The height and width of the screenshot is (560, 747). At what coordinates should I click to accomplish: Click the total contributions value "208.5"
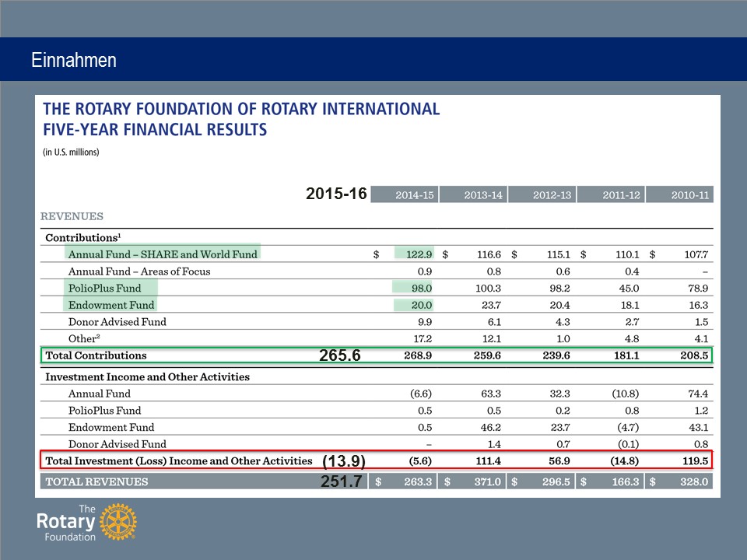pos(694,355)
